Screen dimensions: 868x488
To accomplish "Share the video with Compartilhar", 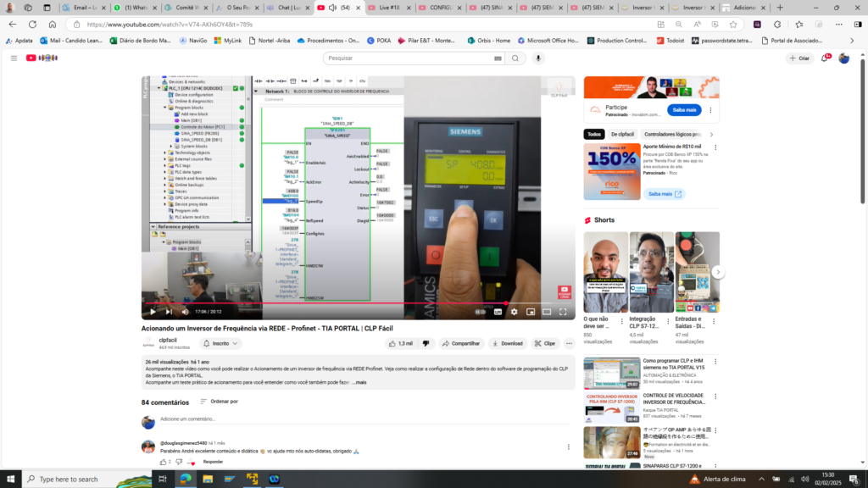I will tap(460, 344).
